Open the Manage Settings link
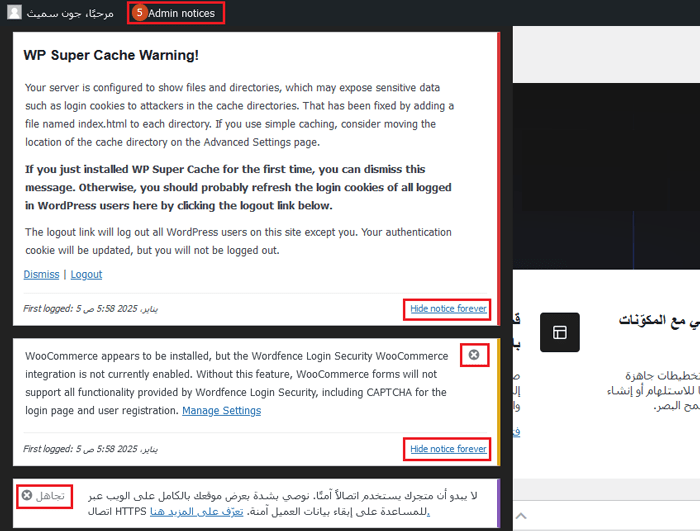The height and width of the screenshot is (531, 700). tap(221, 411)
